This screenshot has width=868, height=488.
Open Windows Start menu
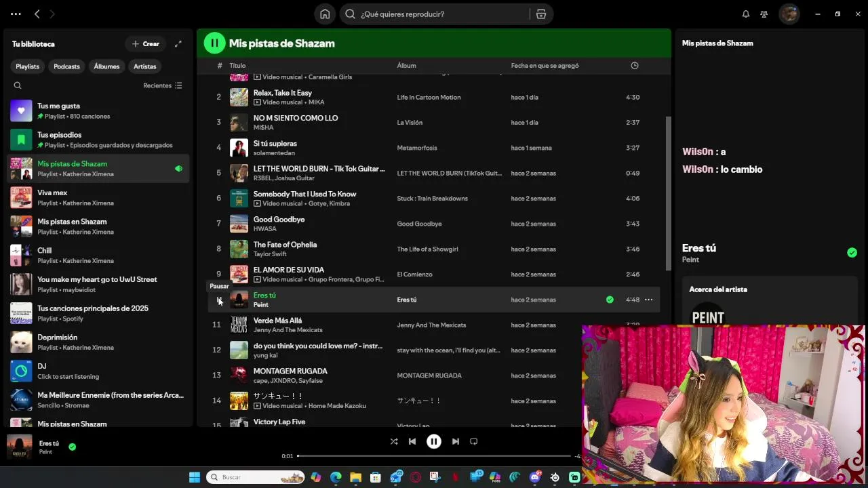[195, 477]
